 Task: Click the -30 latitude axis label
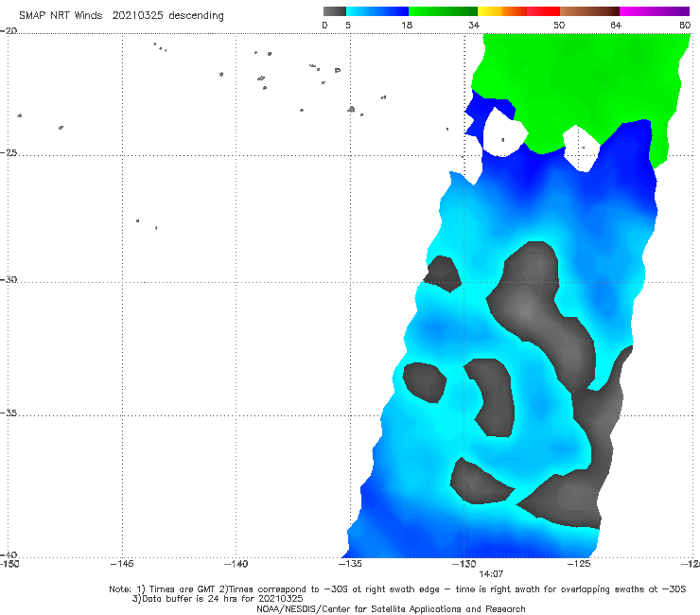9,279
